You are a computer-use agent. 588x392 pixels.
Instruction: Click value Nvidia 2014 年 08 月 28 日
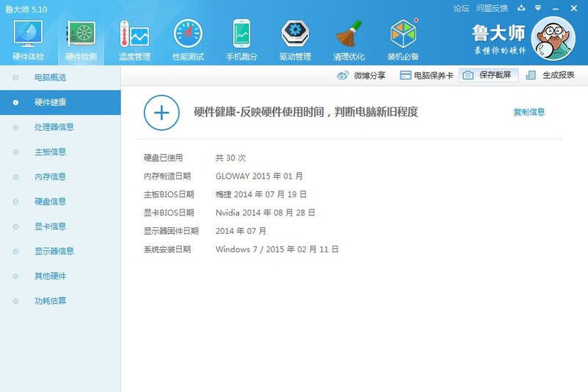(265, 213)
